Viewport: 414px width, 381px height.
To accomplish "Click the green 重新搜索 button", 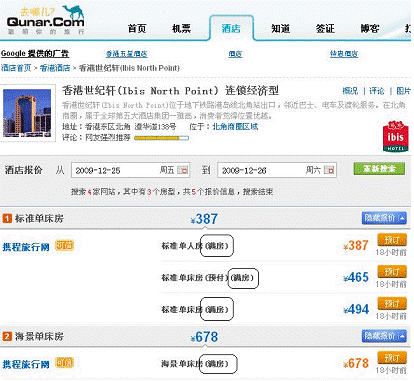I will [379, 169].
